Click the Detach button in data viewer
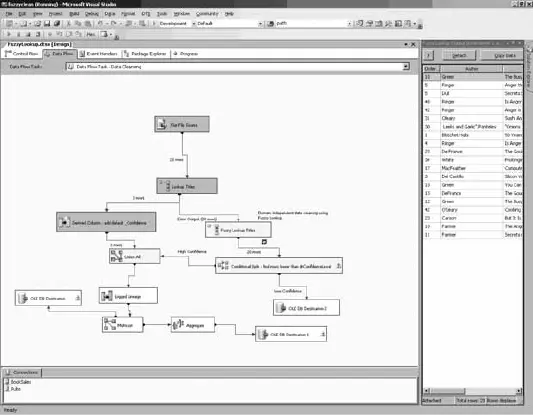Image resolution: width=533 pixels, height=415 pixels. coord(459,55)
